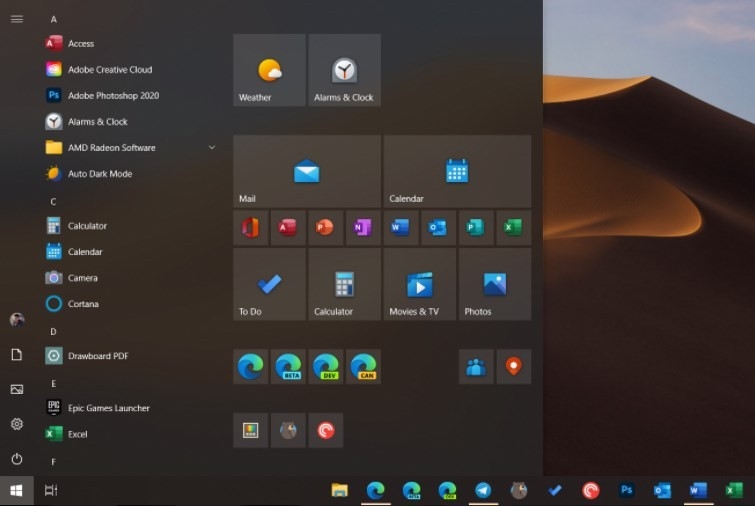Open the Photos tile
The width and height of the screenshot is (755, 506).
point(495,284)
